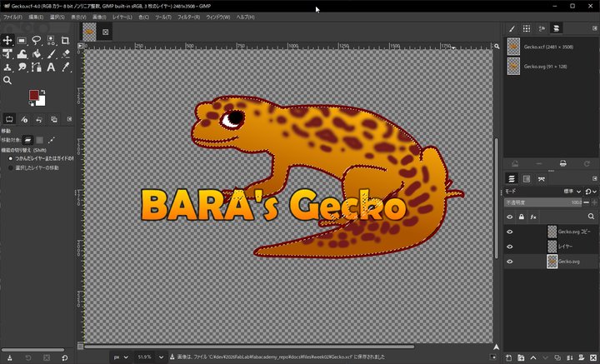The width and height of the screenshot is (600, 364).
Task: Create a new layer from layers panel
Action: [509, 358]
